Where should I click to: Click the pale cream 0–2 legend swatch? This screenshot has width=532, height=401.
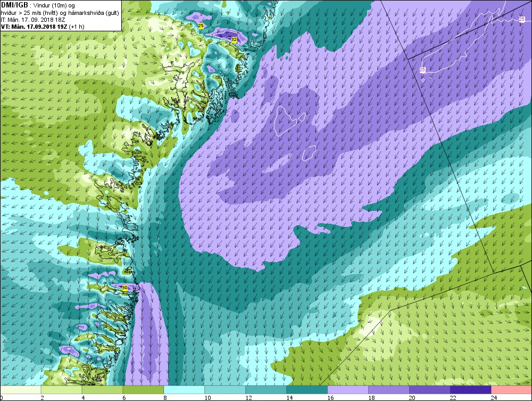21,390
